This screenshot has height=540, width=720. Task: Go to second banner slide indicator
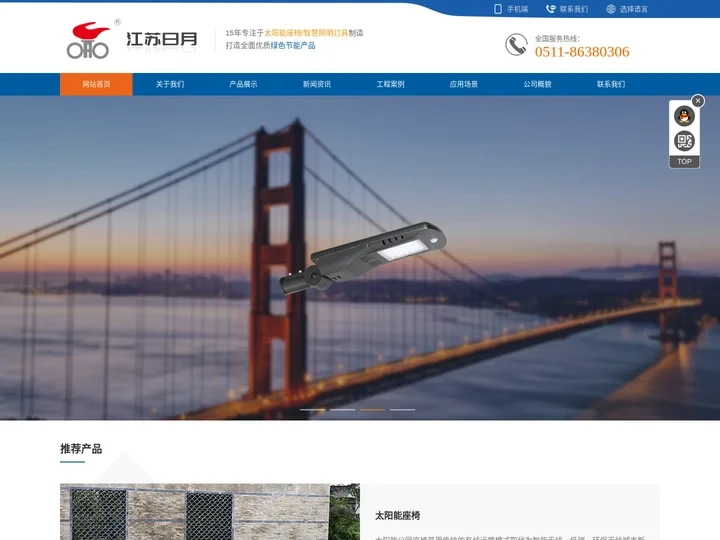click(343, 410)
